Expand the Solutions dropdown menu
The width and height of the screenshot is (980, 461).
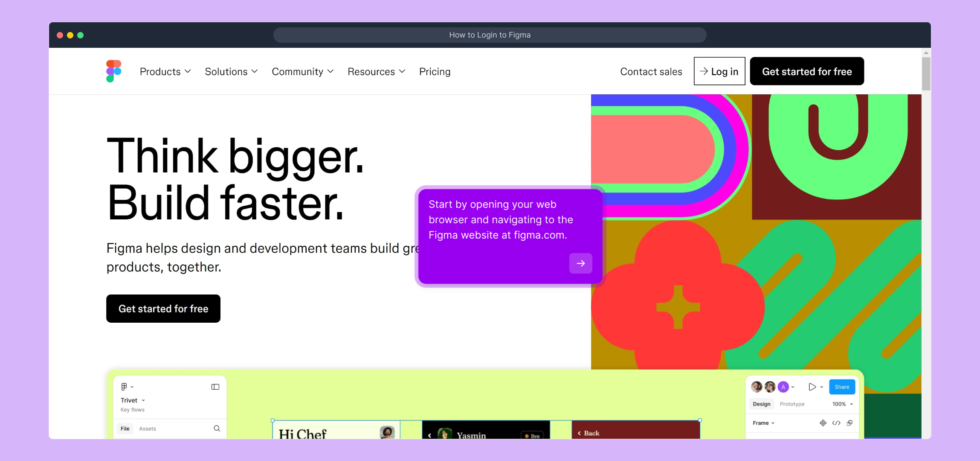(x=231, y=72)
